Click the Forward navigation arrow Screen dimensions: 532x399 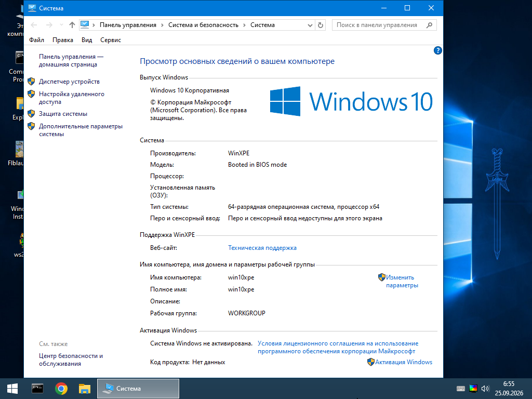[49, 25]
